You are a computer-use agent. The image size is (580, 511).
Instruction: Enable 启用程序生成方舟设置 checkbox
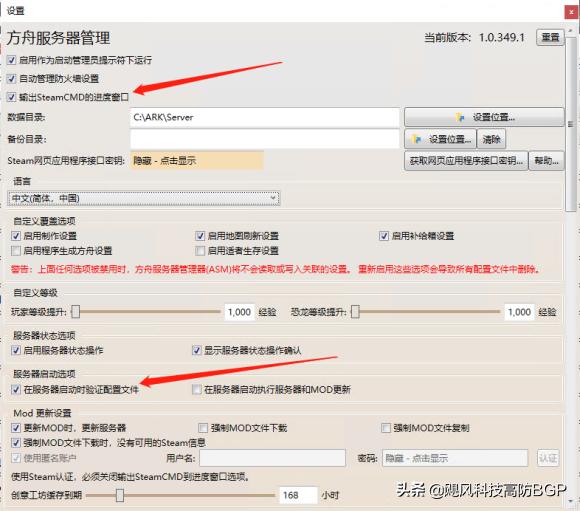point(16,251)
